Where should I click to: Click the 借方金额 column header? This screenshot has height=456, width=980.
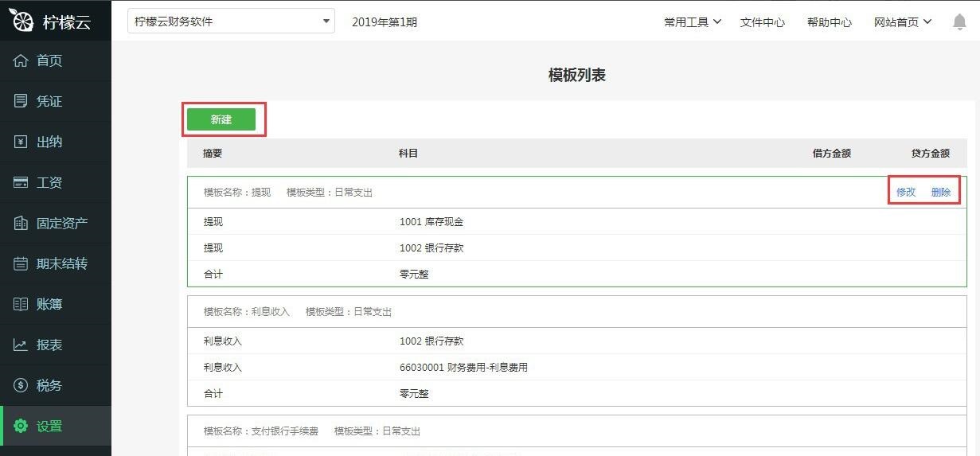click(x=832, y=153)
